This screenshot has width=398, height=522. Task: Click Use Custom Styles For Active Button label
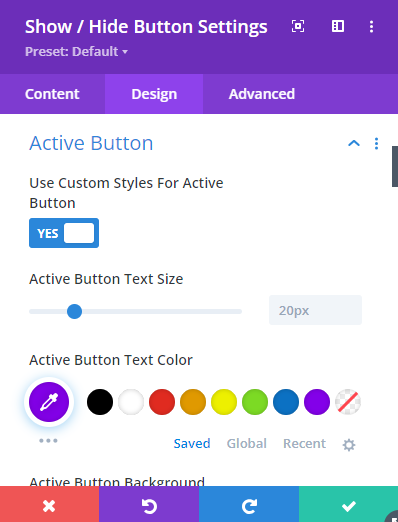click(x=126, y=193)
